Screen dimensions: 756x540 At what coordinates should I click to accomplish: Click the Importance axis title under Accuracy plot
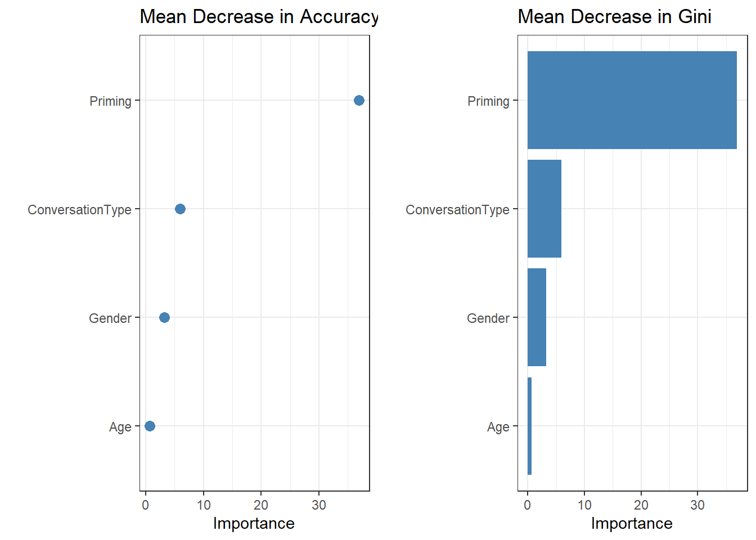254,523
